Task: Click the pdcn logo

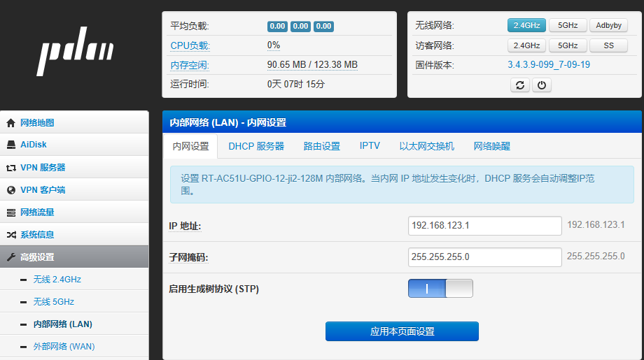Action: click(76, 51)
